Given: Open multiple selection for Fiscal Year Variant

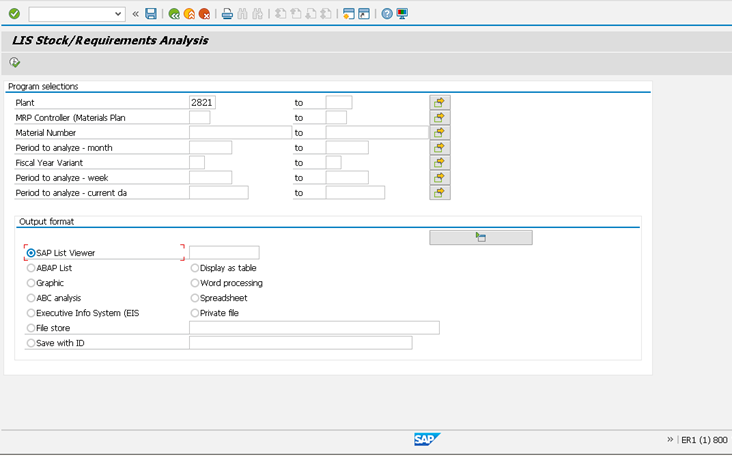Looking at the screenshot, I should click(x=440, y=162).
